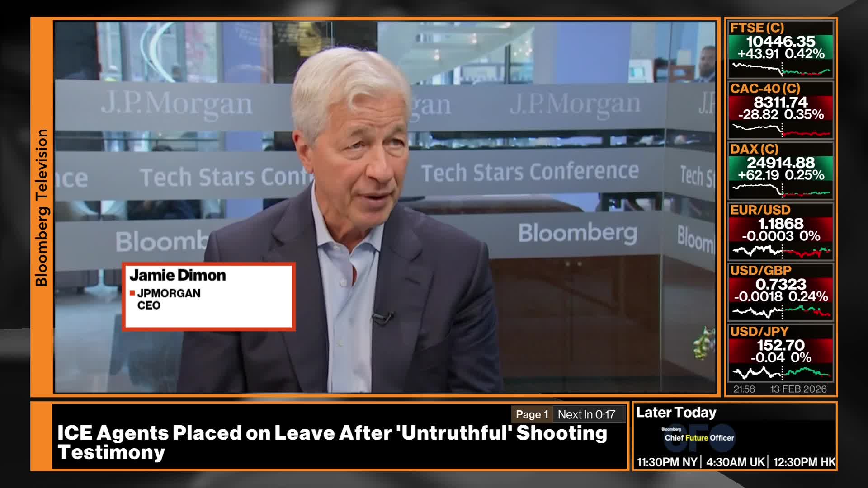Click the Jamie Dimon name caption

[178, 275]
